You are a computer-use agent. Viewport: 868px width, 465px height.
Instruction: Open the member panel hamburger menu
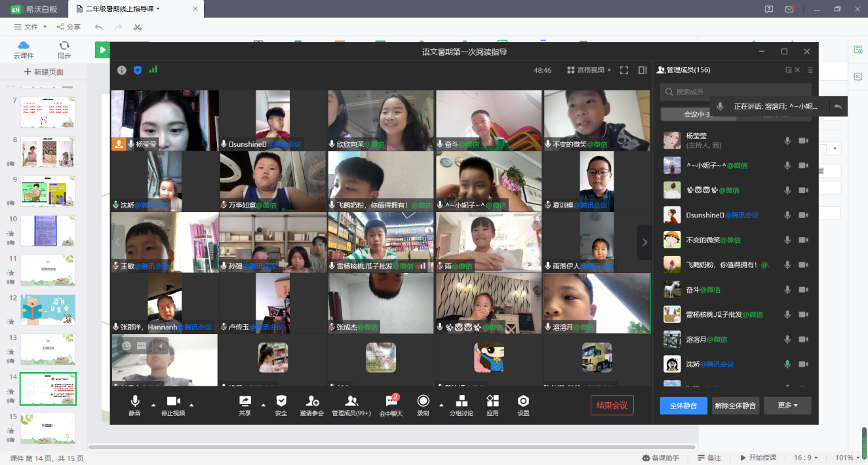(810, 70)
